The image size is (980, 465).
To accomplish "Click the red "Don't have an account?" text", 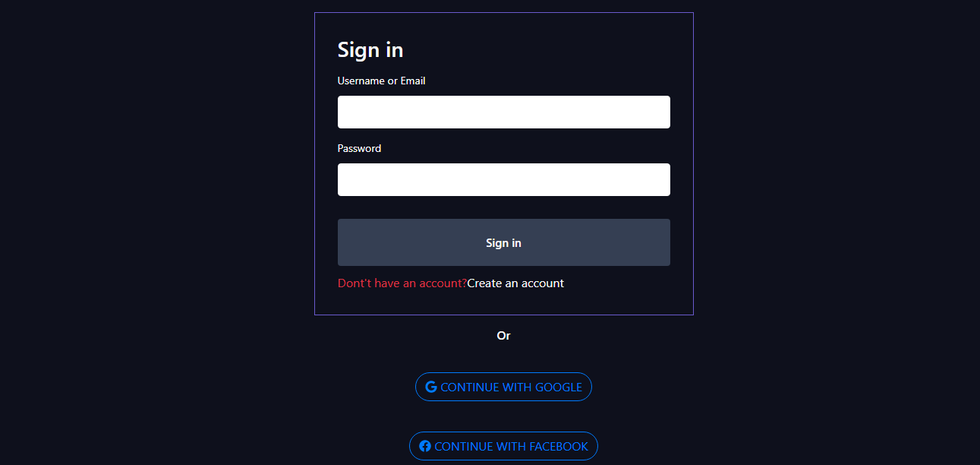I will pyautogui.click(x=402, y=283).
